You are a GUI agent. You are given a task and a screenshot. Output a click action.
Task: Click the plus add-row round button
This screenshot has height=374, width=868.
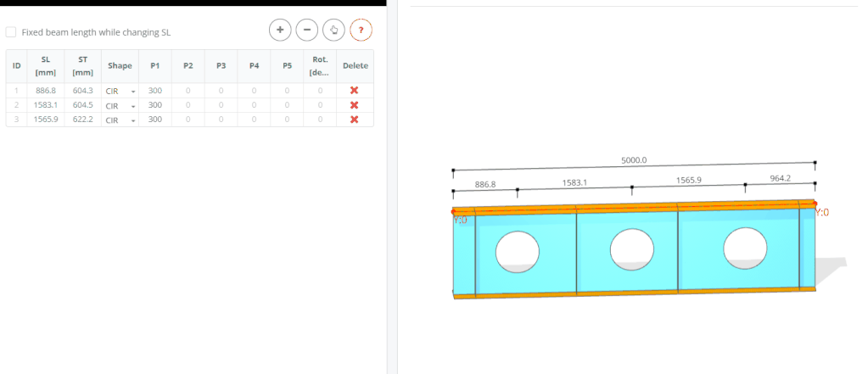(280, 30)
